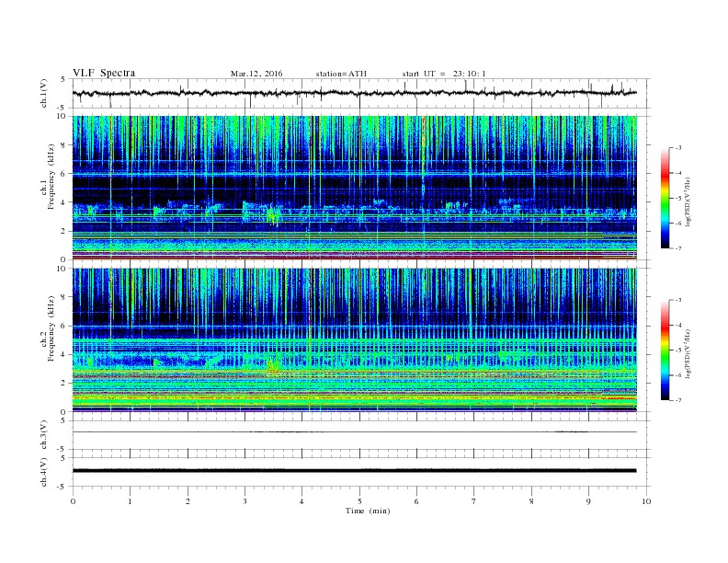The height and width of the screenshot is (563, 728).
Task: Click the time axis tick label "5"
Action: point(359,501)
